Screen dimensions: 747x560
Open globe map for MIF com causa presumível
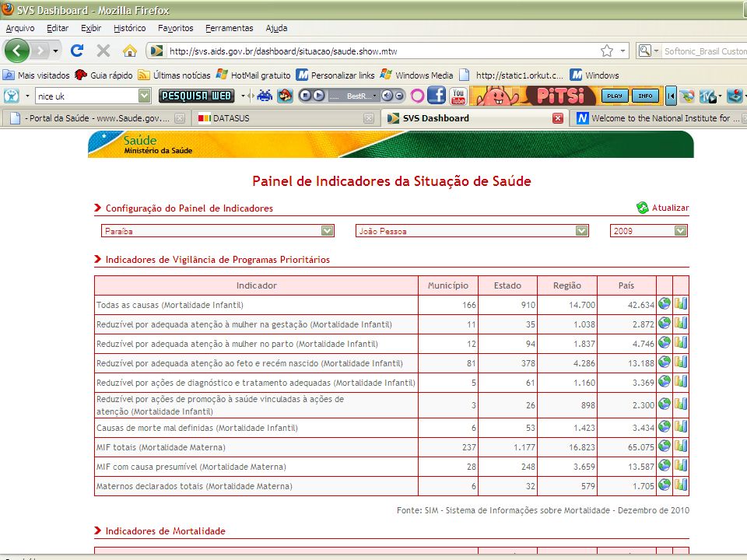664,465
